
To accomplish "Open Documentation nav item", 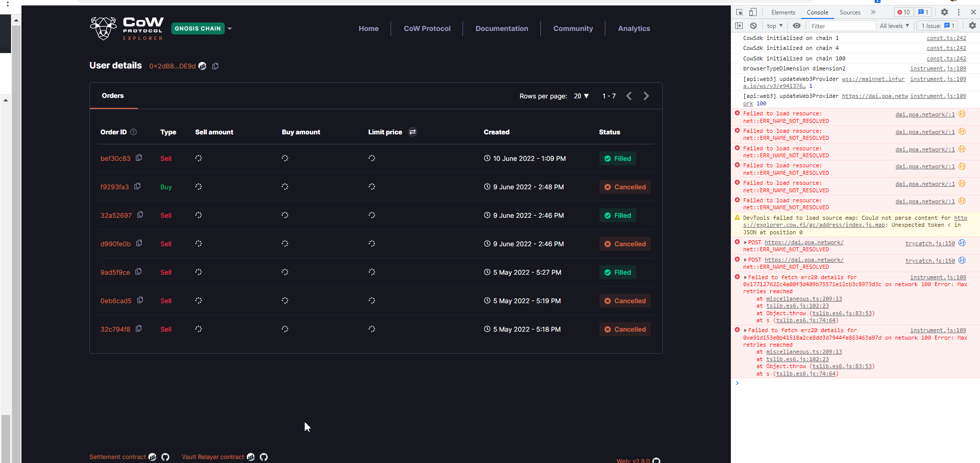I will click(502, 28).
